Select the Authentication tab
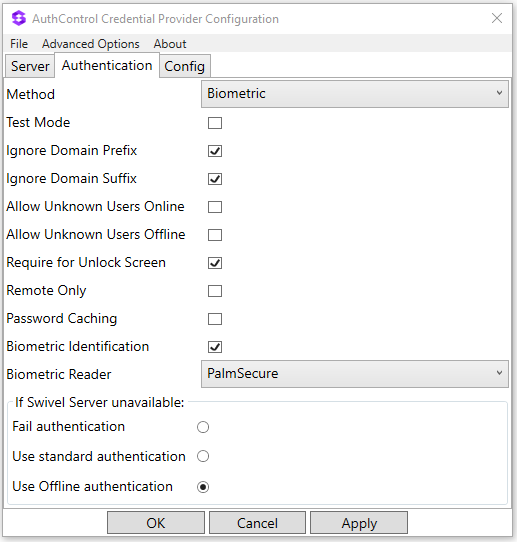 (107, 65)
